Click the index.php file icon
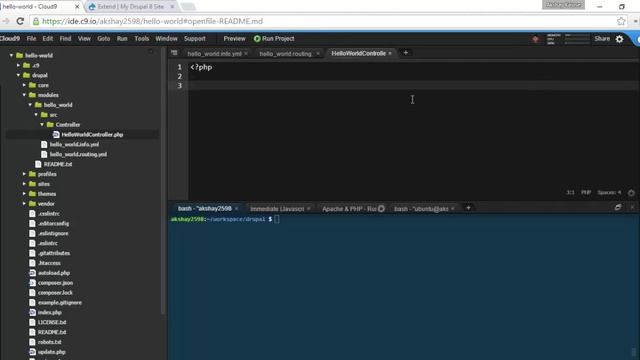640x360 pixels. tap(32, 313)
